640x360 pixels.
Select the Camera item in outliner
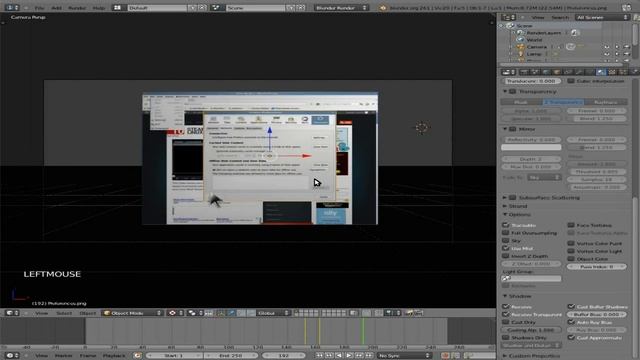536,47
